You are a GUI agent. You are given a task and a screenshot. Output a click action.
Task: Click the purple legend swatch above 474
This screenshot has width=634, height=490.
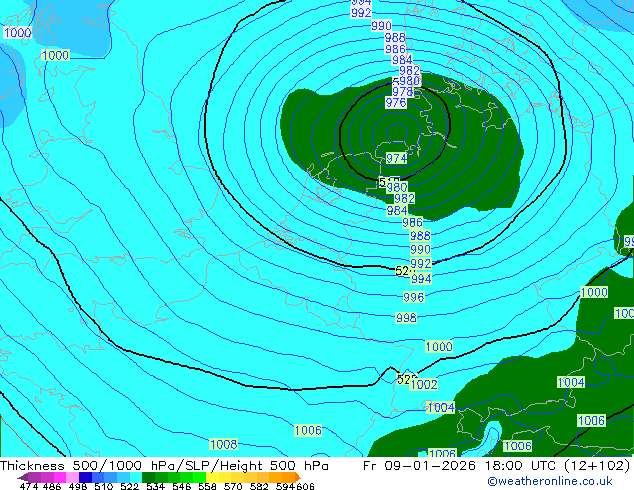point(34,477)
